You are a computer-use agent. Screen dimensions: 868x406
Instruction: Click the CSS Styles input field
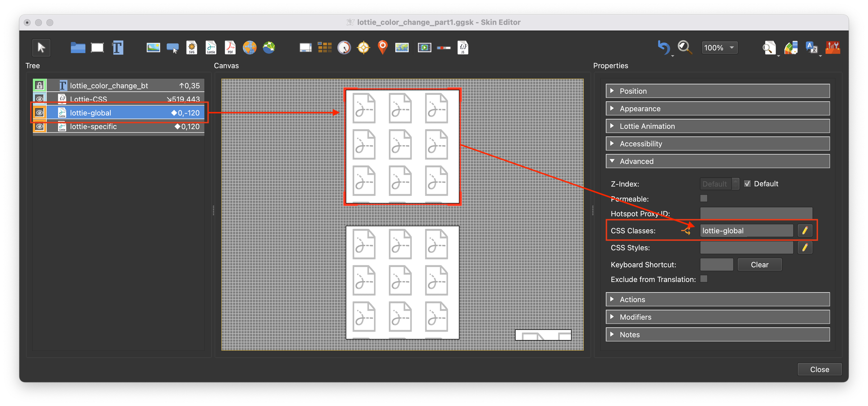746,248
